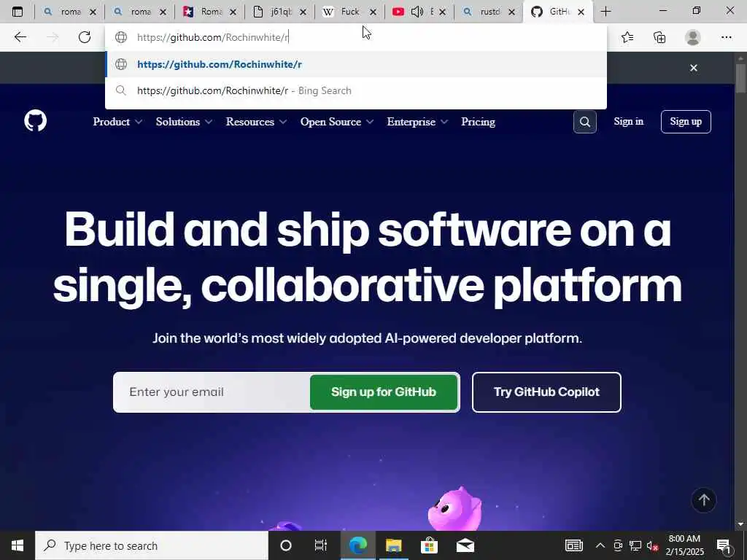Click the Sign in link
The width and height of the screenshot is (747, 560).
pos(628,122)
